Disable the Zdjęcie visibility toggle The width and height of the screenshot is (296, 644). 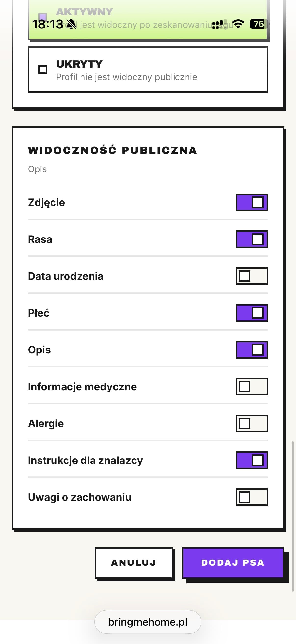(252, 202)
